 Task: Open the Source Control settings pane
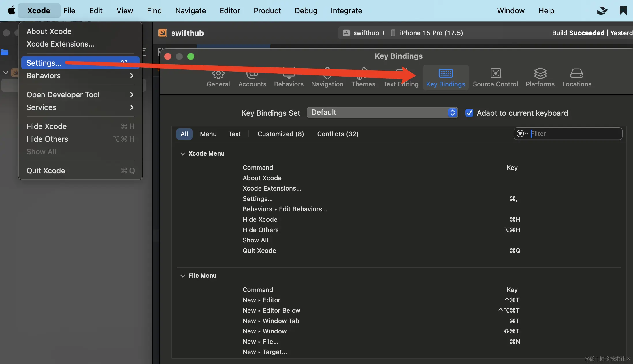pyautogui.click(x=495, y=78)
